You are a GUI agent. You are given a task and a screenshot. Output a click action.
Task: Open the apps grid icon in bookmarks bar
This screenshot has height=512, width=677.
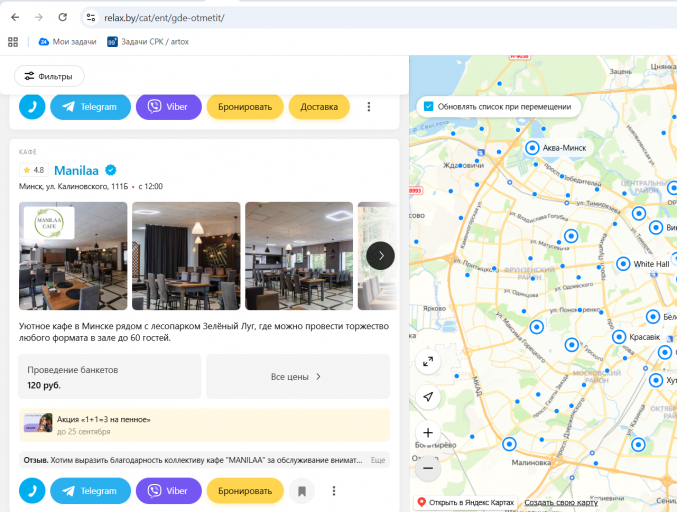[x=13, y=42]
